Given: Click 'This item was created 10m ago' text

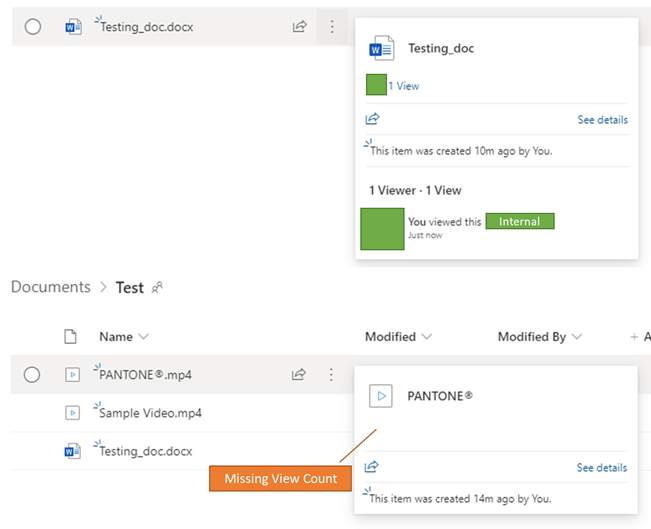Looking at the screenshot, I should [461, 150].
